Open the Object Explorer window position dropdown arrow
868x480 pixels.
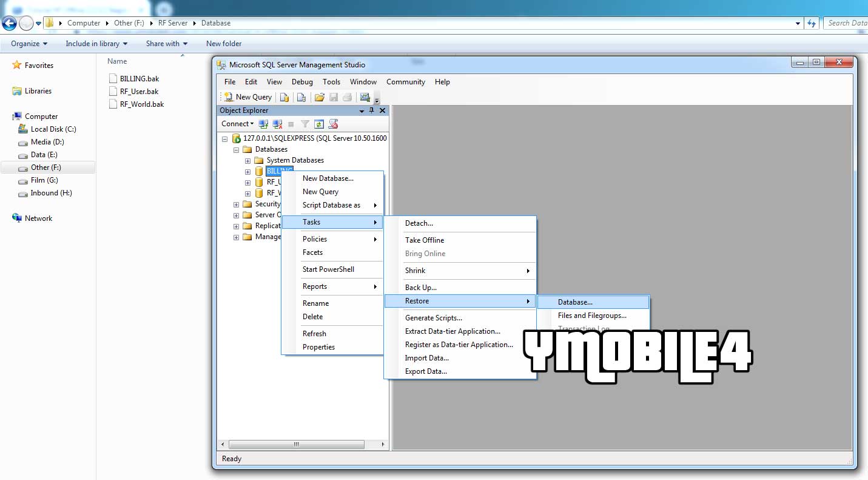(362, 111)
